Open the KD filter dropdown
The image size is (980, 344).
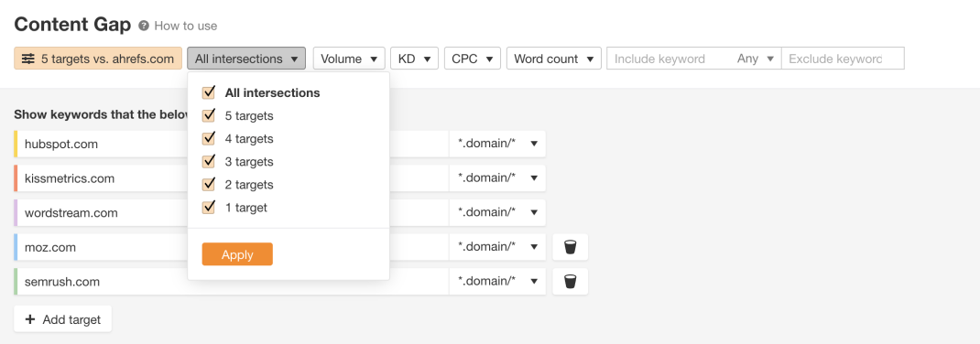(414, 59)
